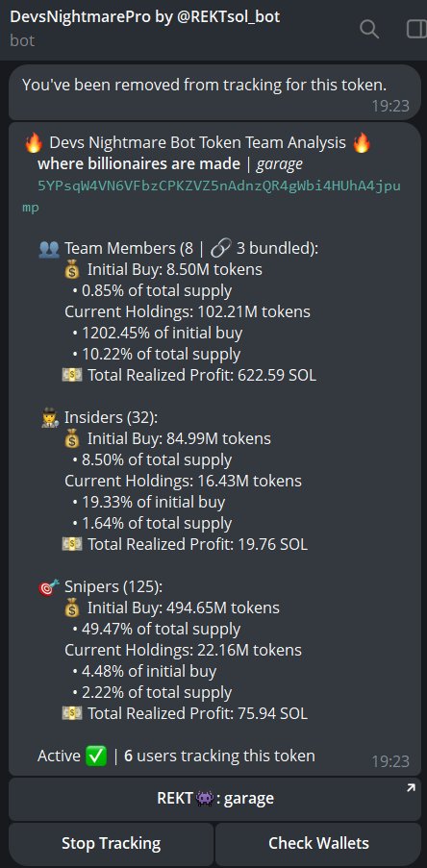Image resolution: width=427 pixels, height=868 pixels.
Task: Click the Snipers target emoji
Action: 50,587
